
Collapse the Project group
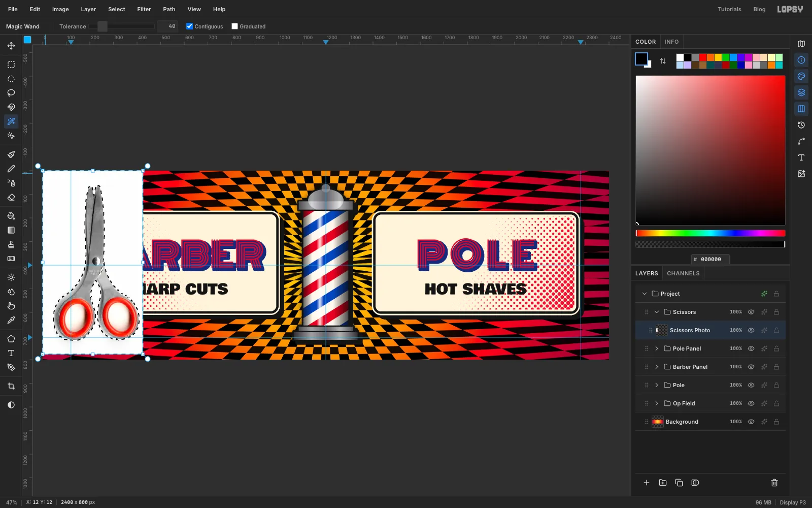point(645,294)
